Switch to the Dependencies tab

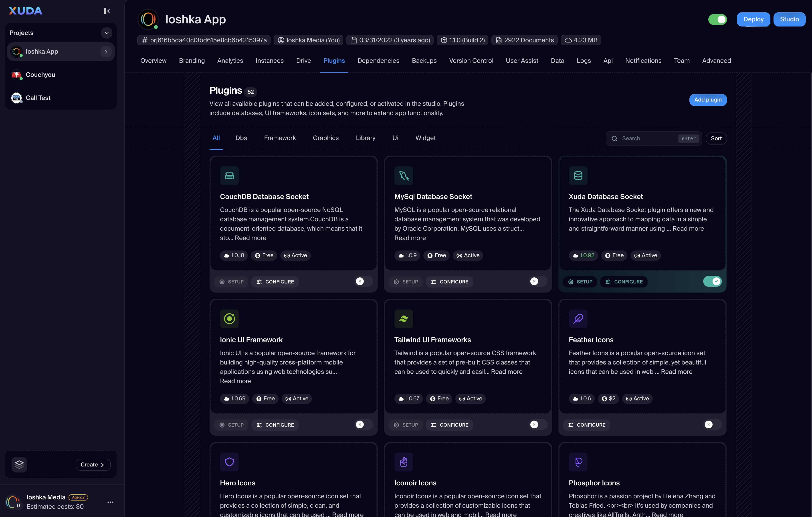(x=378, y=61)
